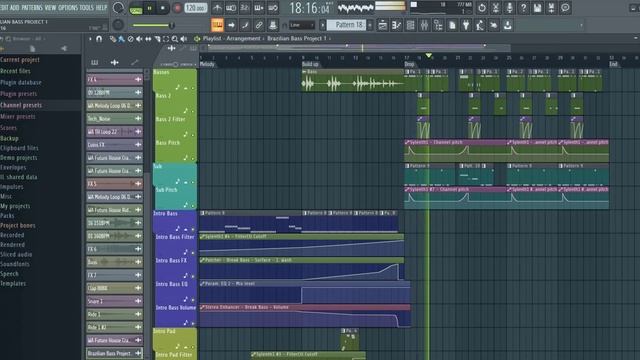This screenshot has width=640, height=360.
Task: Select Snare 1 item in picker list
Action: pos(114,301)
